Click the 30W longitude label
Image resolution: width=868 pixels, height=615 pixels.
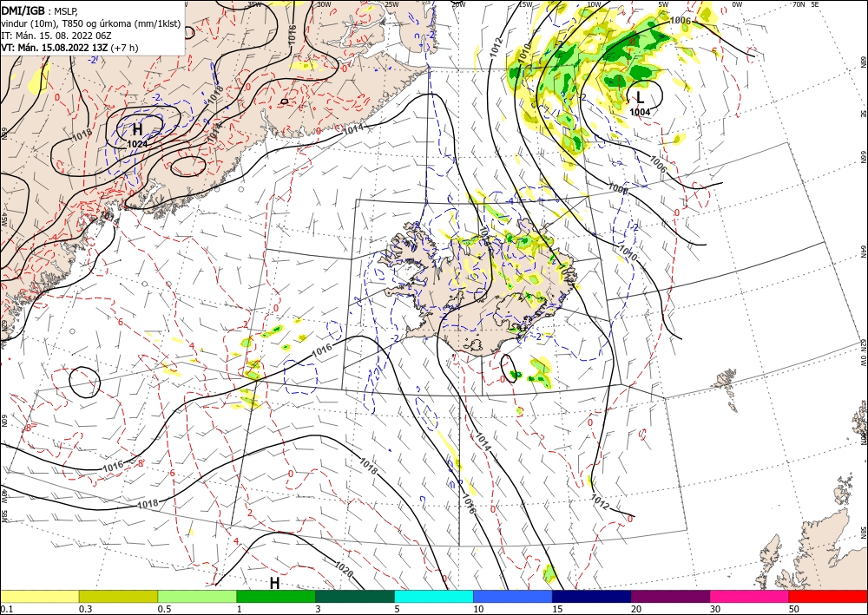tap(324, 3)
